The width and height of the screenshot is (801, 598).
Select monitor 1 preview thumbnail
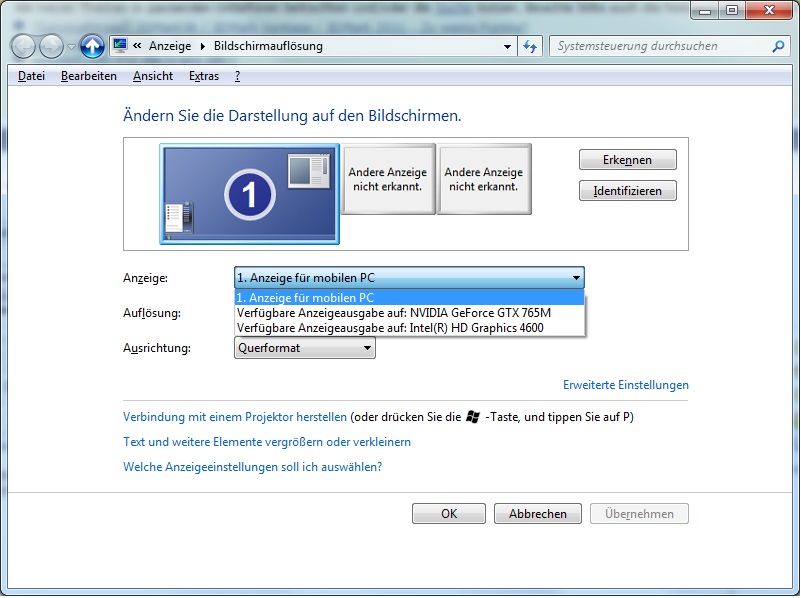[250, 194]
